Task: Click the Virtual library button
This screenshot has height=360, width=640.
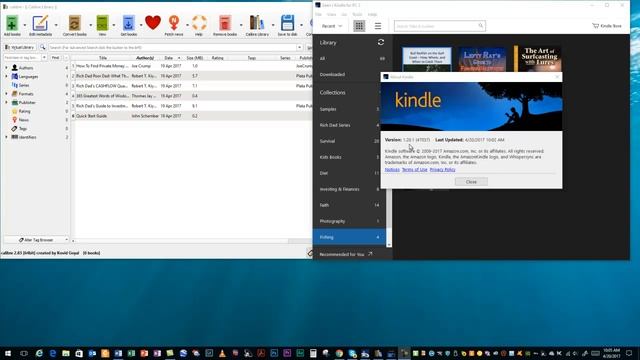Action: point(20,47)
